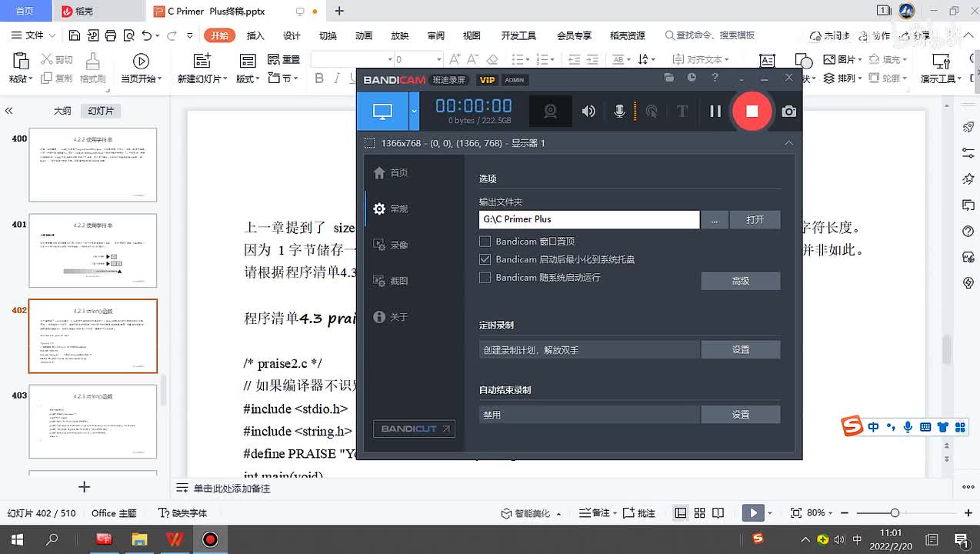Enable Bandicam 窗口置顶 checkbox
Viewport: 980px width, 554px height.
[485, 242]
